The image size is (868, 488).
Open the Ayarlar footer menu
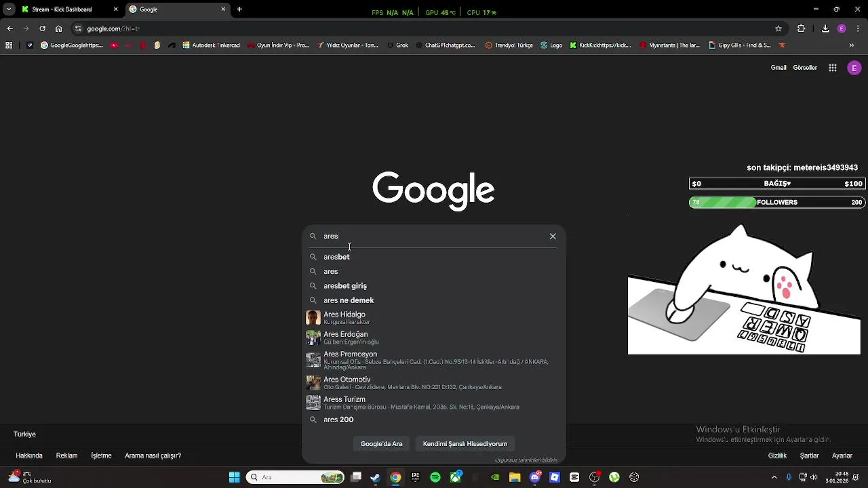coord(842,455)
